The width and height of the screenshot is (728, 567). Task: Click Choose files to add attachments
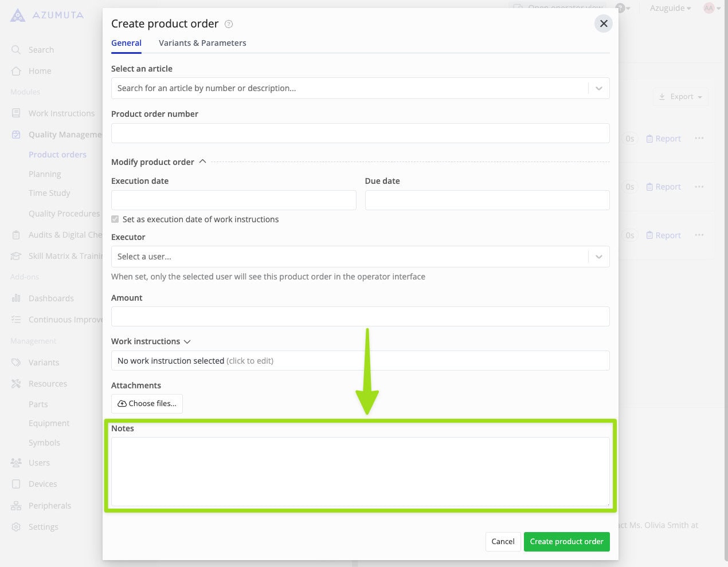click(147, 403)
